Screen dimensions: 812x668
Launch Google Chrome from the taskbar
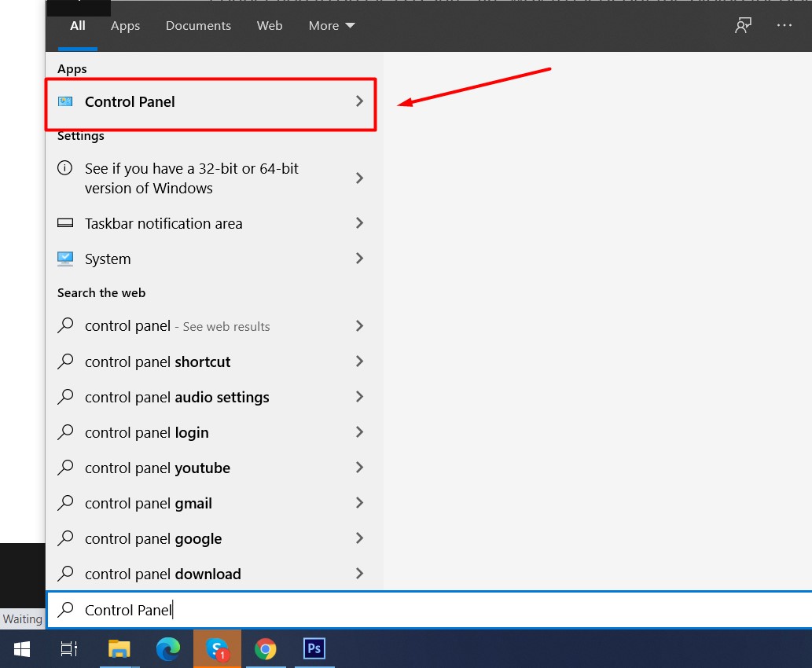(x=266, y=649)
